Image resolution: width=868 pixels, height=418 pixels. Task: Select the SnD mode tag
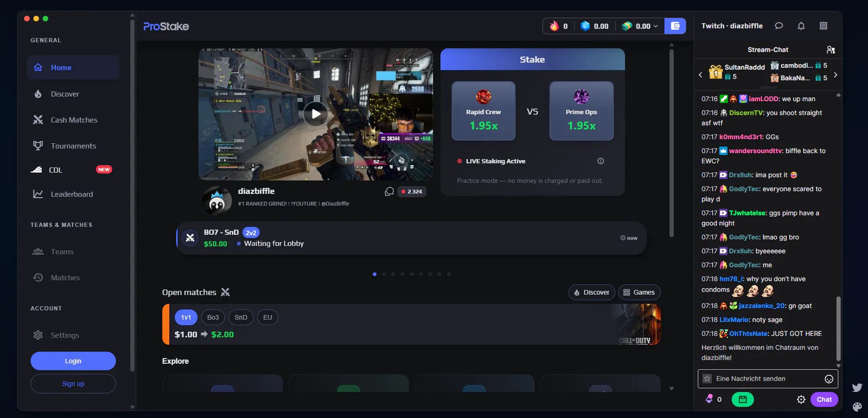pyautogui.click(x=241, y=317)
